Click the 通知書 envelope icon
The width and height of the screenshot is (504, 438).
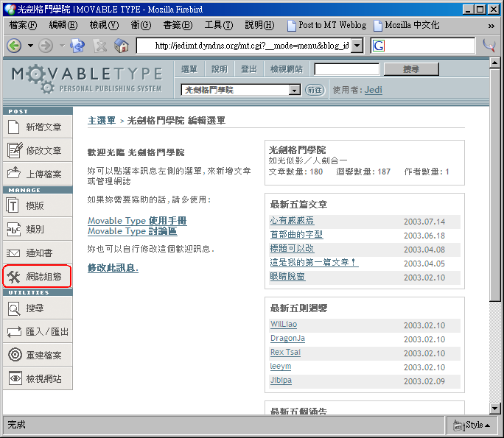[x=13, y=253]
